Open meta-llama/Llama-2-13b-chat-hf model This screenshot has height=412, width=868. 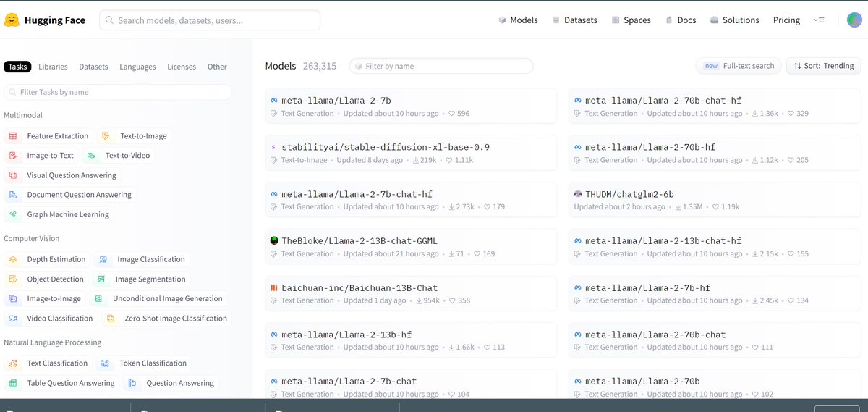pyautogui.click(x=714, y=247)
